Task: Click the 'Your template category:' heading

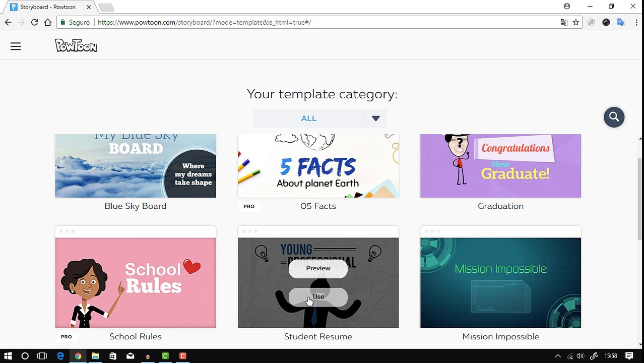Action: tap(322, 94)
